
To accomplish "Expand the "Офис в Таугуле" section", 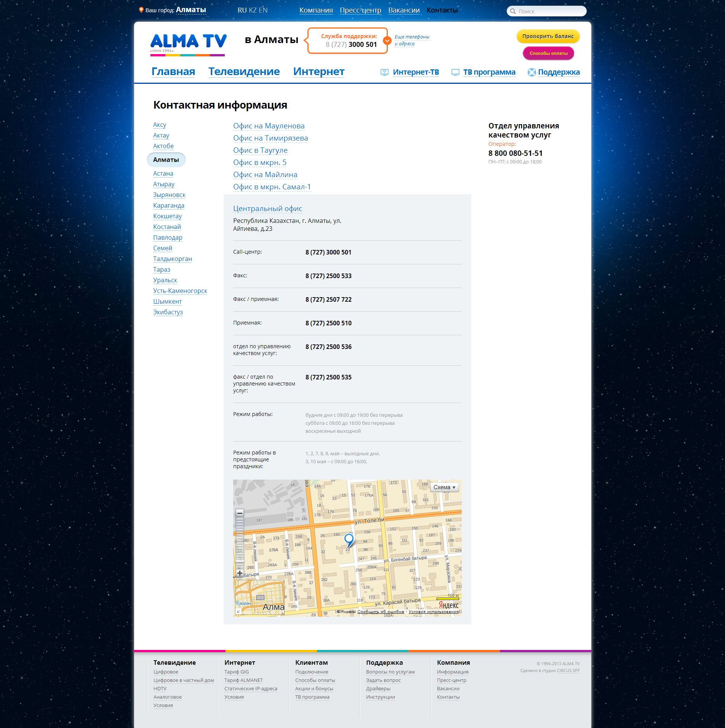I will (x=260, y=150).
